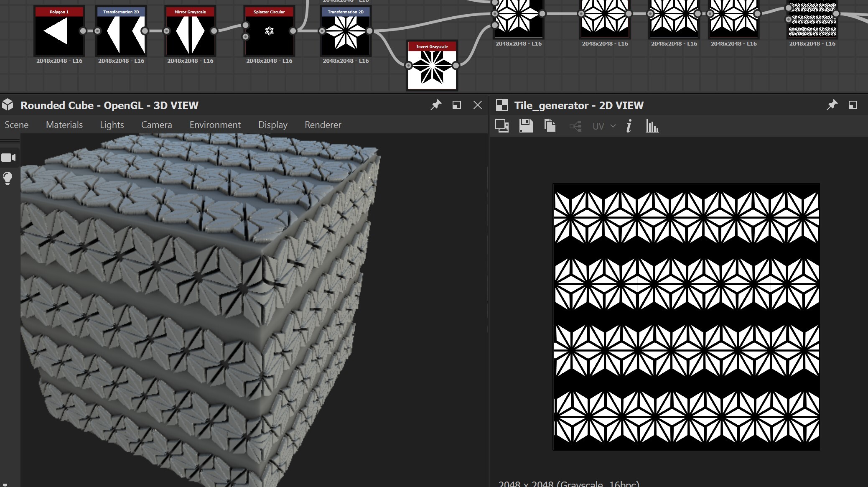Click the Splatter Circular node title bar

coord(269,12)
